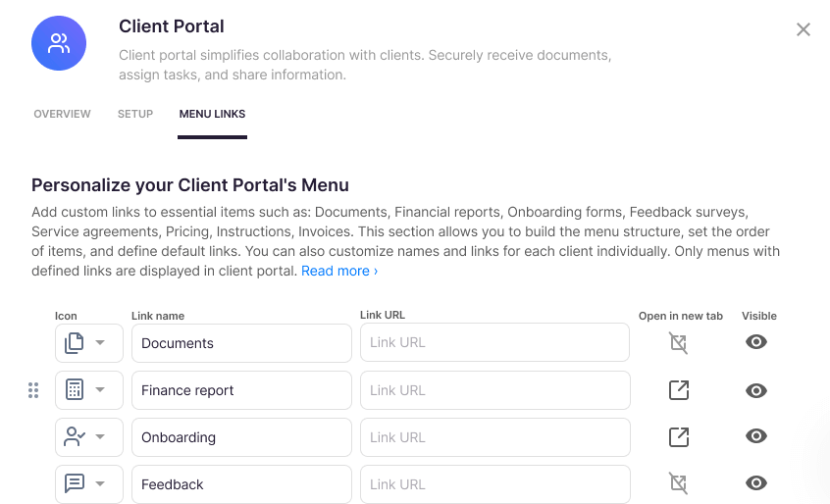The height and width of the screenshot is (504, 830).
Task: Toggle open in new tab for Finance report
Action: 678,390
